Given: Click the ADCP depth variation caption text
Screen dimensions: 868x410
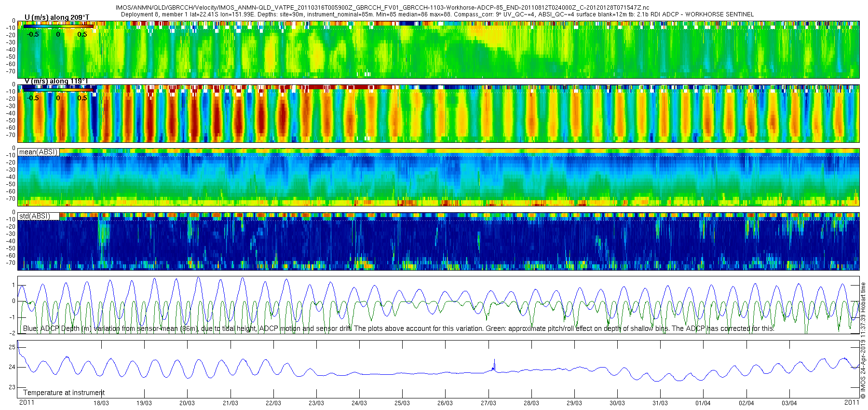Looking at the screenshot, I should 398,328.
